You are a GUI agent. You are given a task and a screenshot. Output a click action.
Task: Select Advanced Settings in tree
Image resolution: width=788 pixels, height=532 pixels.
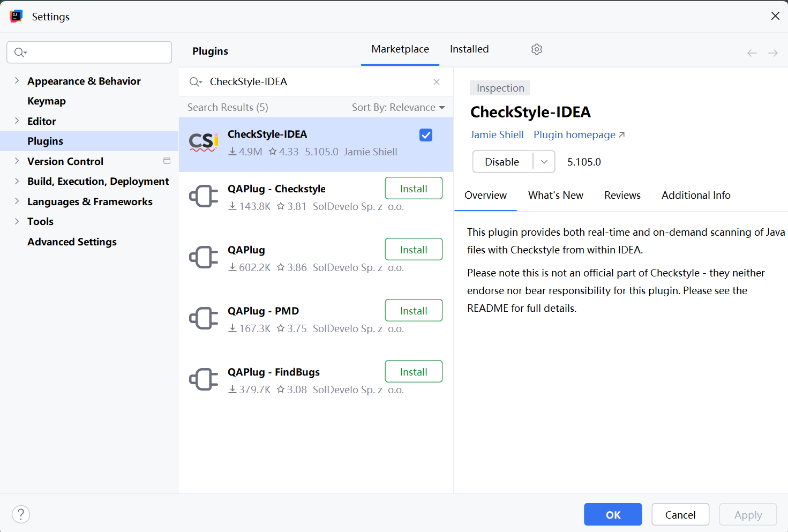[72, 242]
